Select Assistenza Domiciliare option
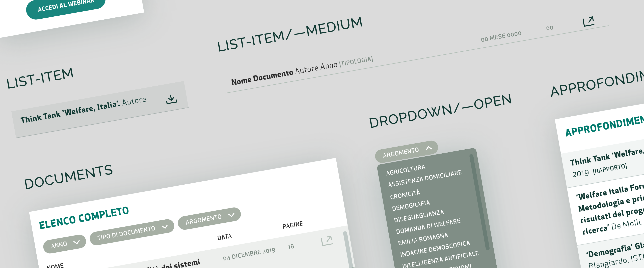Screen dimensions: 644x268 click(x=425, y=178)
